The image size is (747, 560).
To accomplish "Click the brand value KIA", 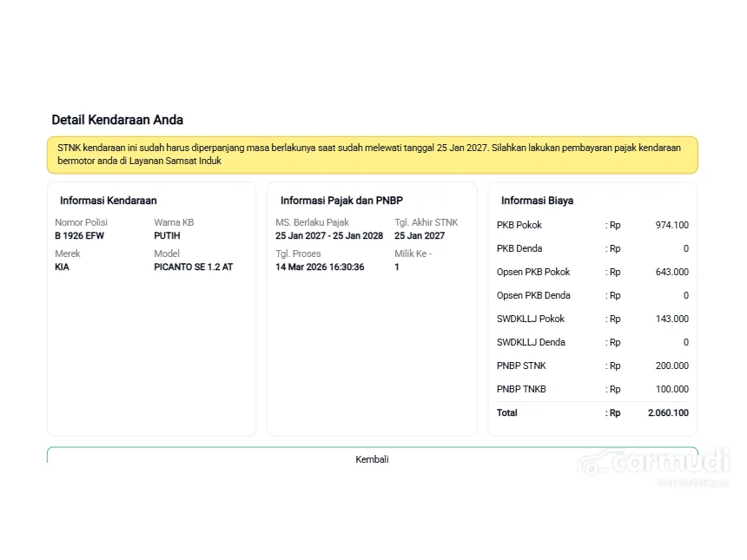I will coord(62,267).
